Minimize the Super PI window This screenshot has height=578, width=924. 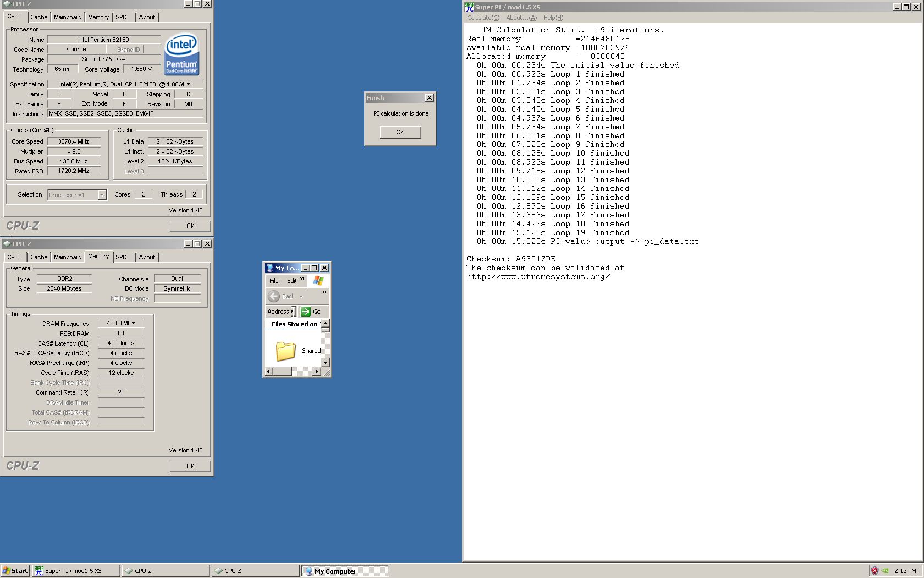898,7
